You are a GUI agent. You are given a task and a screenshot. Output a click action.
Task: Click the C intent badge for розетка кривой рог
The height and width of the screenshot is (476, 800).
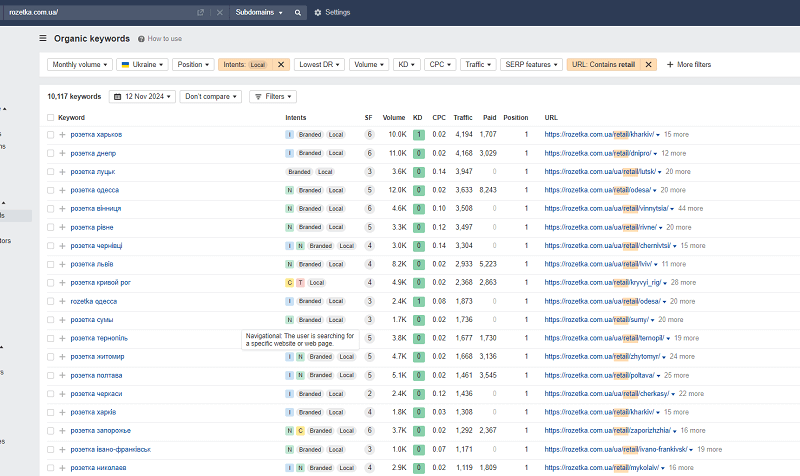point(289,283)
